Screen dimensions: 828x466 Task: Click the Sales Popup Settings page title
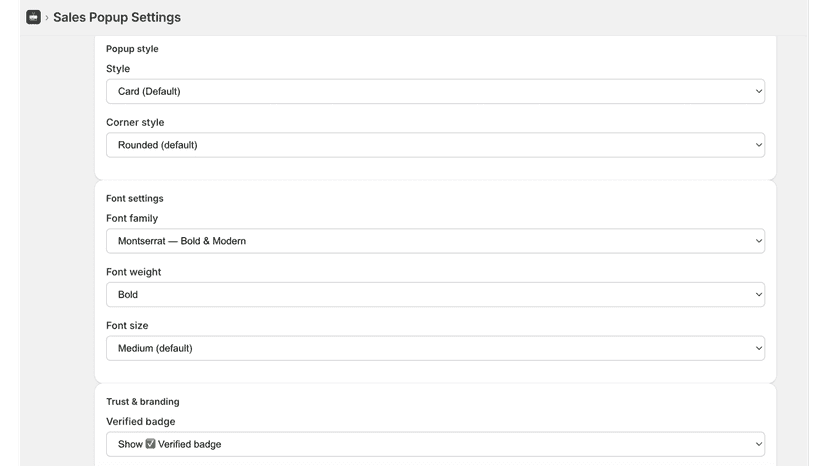click(117, 17)
